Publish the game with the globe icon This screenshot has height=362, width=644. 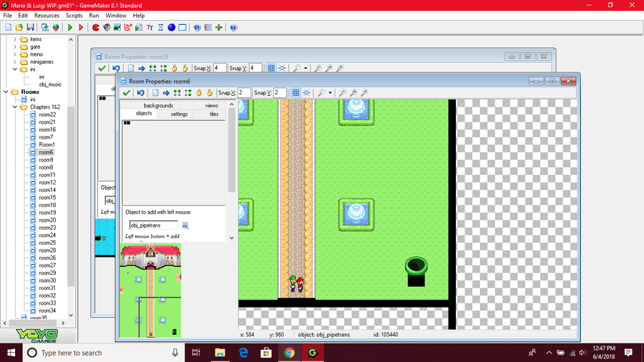(55, 27)
